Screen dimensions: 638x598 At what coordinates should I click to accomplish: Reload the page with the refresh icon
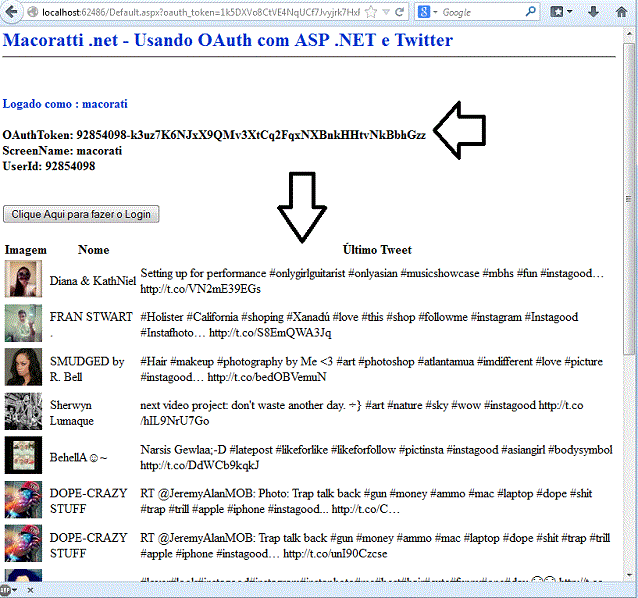pos(400,12)
